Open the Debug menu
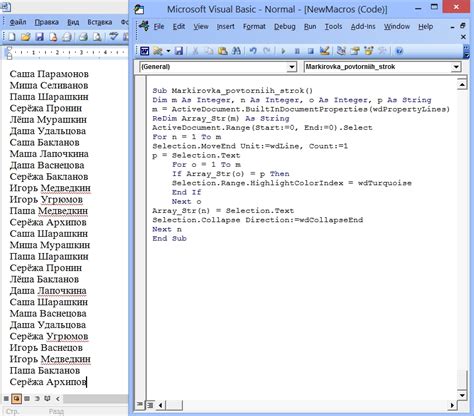Image resolution: width=474 pixels, height=416 pixels. point(285,27)
